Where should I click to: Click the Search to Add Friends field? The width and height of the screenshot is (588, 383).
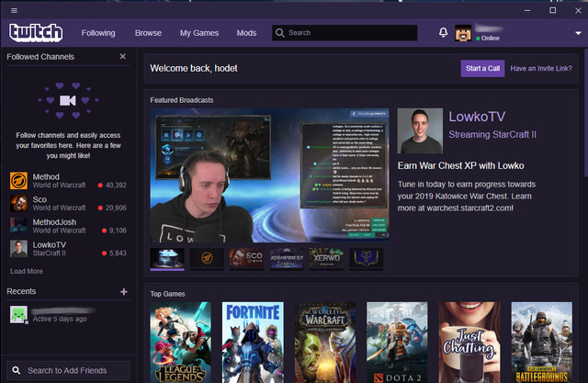point(68,371)
